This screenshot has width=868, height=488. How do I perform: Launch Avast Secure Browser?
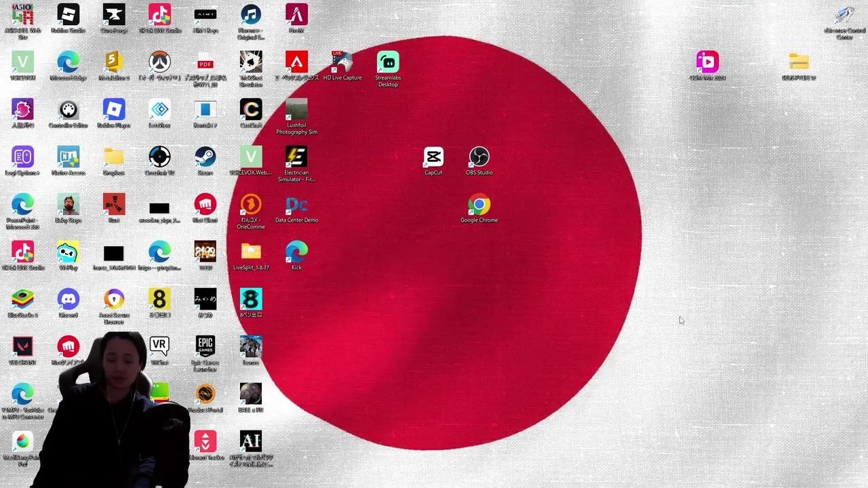[114, 300]
